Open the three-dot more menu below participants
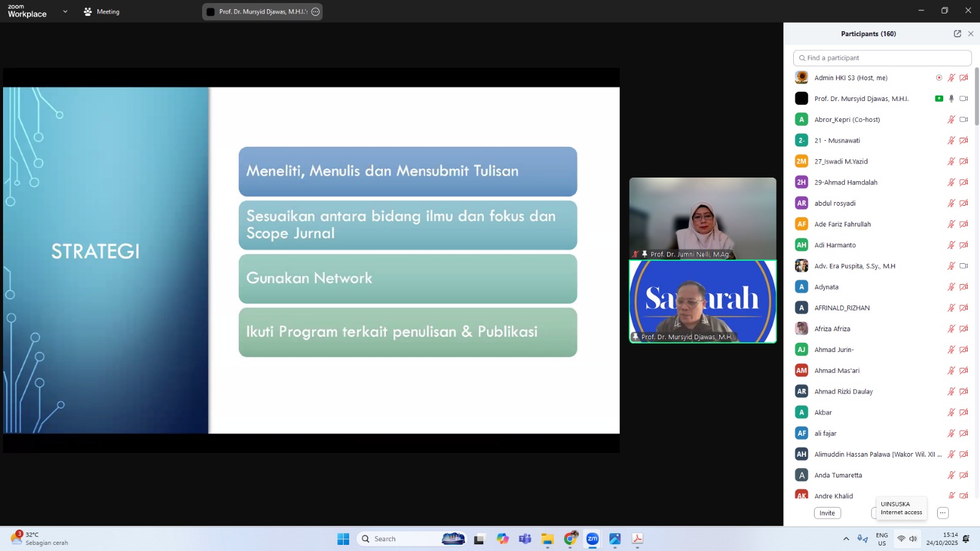980x551 pixels. [943, 513]
